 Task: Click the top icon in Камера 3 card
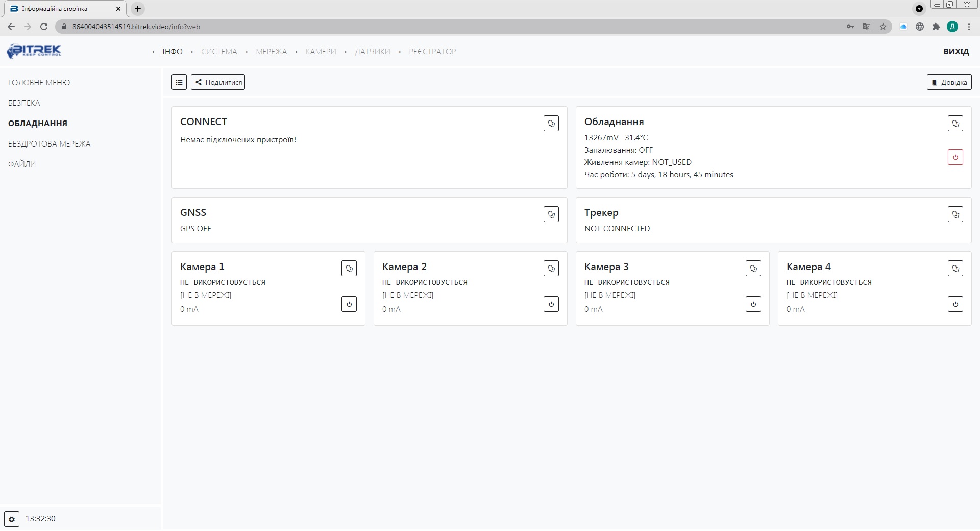753,269
